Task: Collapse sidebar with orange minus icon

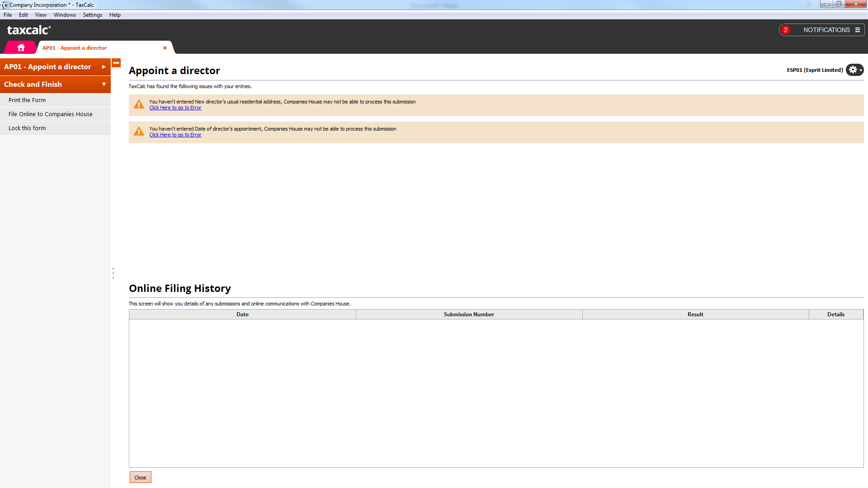Action: [x=116, y=63]
